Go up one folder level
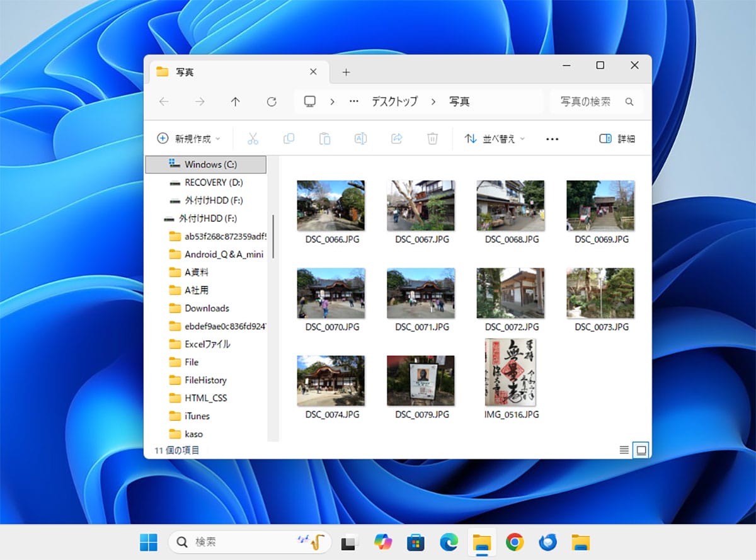Screen dimensions: 756x560 coord(235,101)
